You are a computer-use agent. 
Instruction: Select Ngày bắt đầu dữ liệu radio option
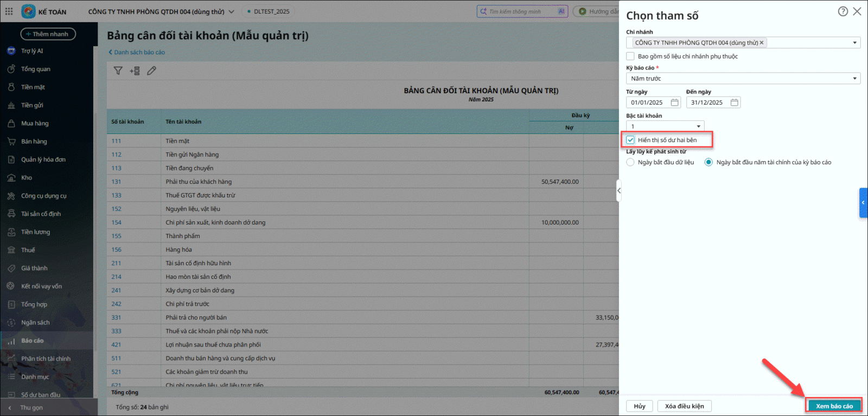630,162
